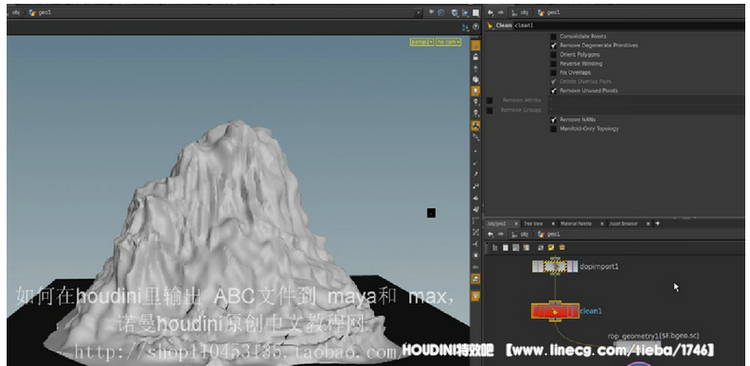Image resolution: width=750 pixels, height=366 pixels.
Task: Switch to the Tree View tab
Action: [x=533, y=224]
